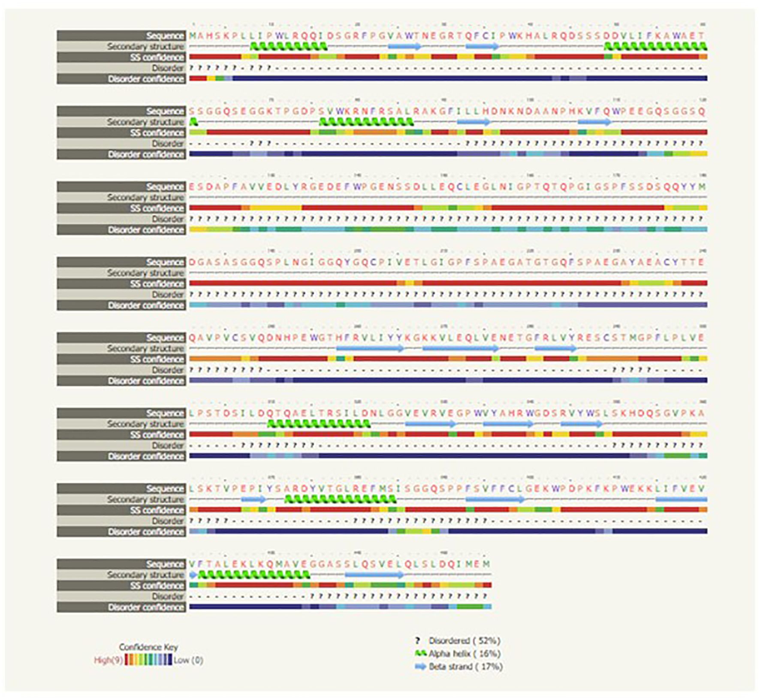Image resolution: width=760 pixels, height=700 pixels.
Task: Select the helix under ARDYVTGLREFMS in seventh block
Action: (341, 499)
